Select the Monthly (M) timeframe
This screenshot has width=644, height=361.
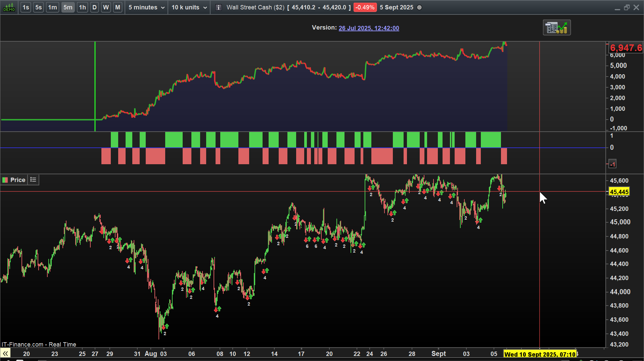(x=118, y=7)
